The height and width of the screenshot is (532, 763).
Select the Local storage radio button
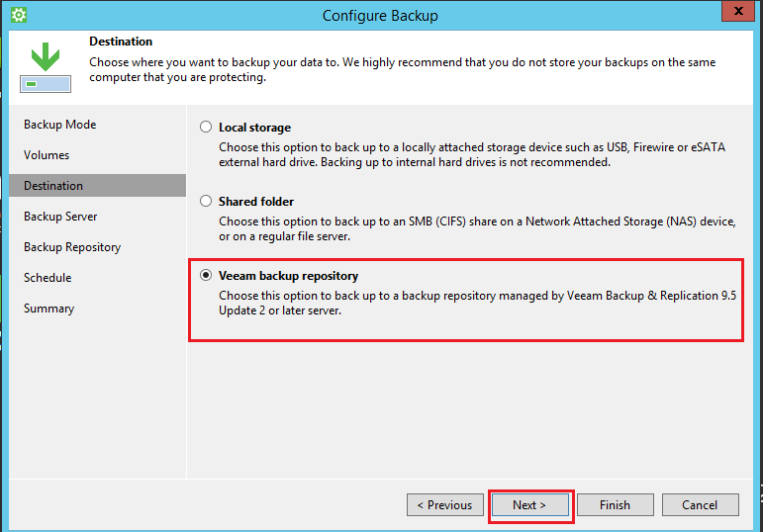coord(206,127)
